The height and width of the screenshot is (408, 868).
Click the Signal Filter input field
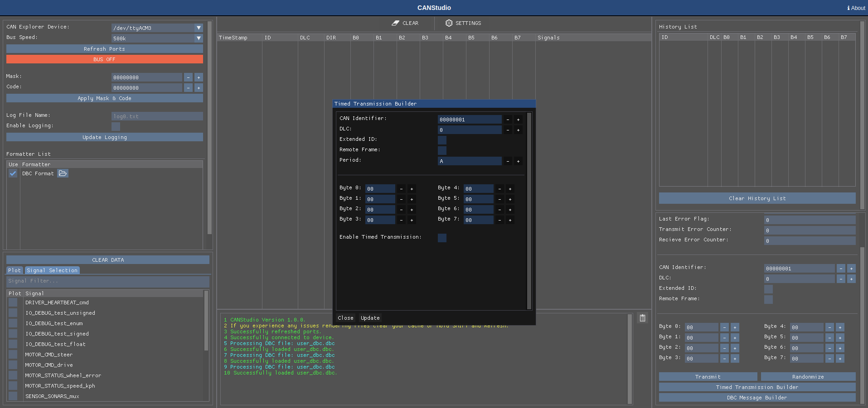(107, 281)
